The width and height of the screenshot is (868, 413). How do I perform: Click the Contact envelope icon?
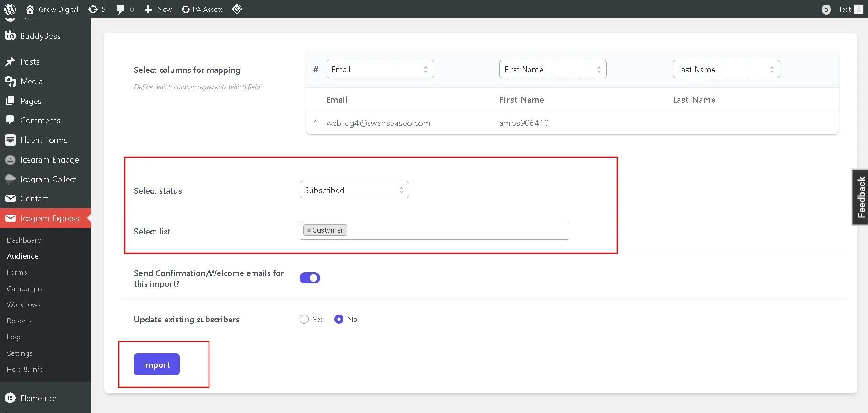point(10,198)
